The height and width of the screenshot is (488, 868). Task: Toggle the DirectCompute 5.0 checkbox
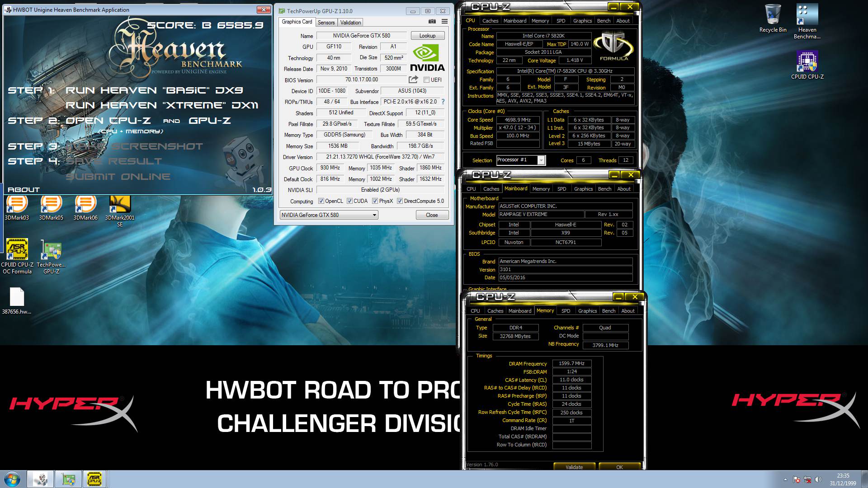(x=400, y=201)
